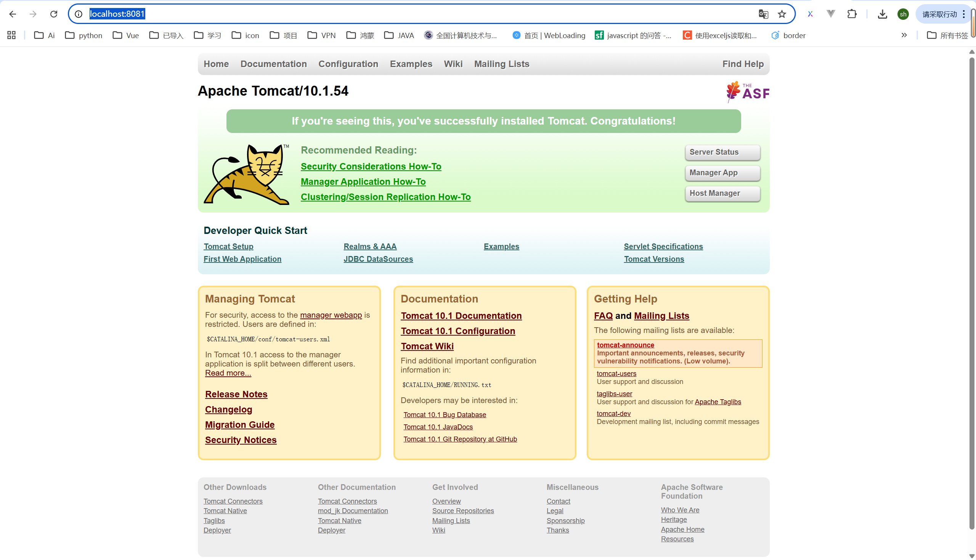Open Security Considerations How-To link
The height and width of the screenshot is (560, 976).
(x=371, y=166)
